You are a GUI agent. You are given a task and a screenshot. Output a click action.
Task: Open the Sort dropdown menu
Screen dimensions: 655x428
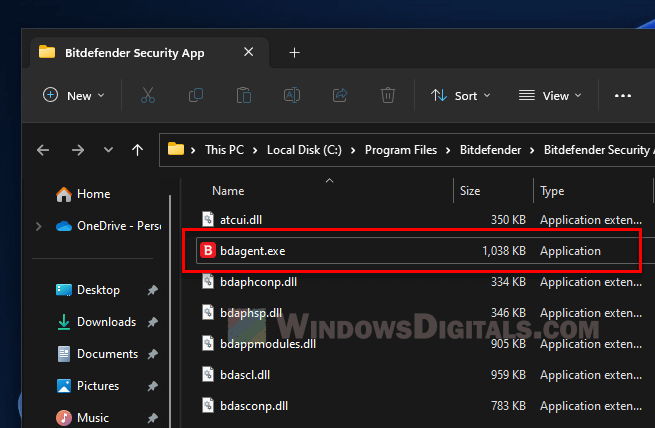(460, 96)
